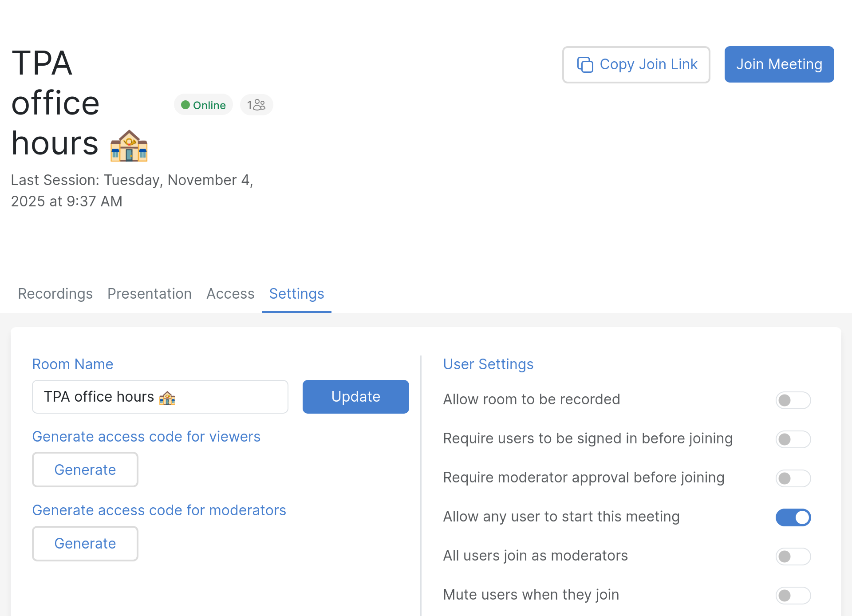Toggle Allow room to be recorded
852x616 pixels.
[793, 400]
